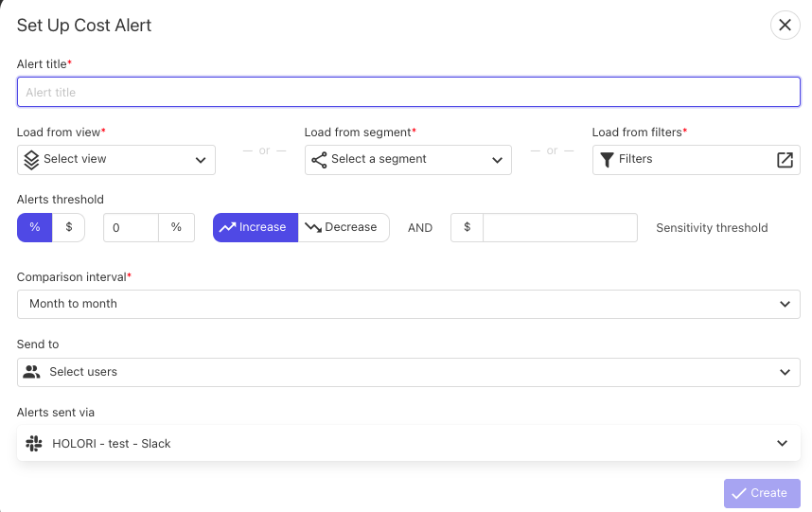Click the Comparison interval chevron arrow
Screen dimensions: 812x512
coord(785,304)
